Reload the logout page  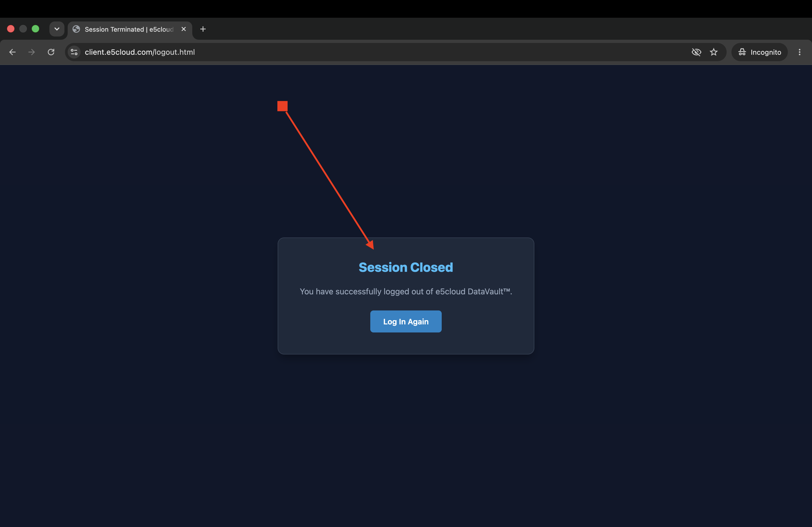(51, 52)
